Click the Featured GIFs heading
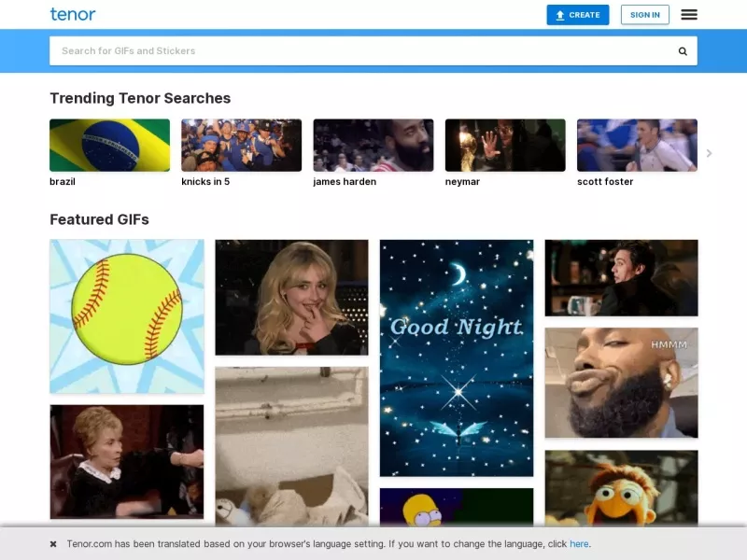Viewport: 747px width, 560px height. [x=99, y=219]
